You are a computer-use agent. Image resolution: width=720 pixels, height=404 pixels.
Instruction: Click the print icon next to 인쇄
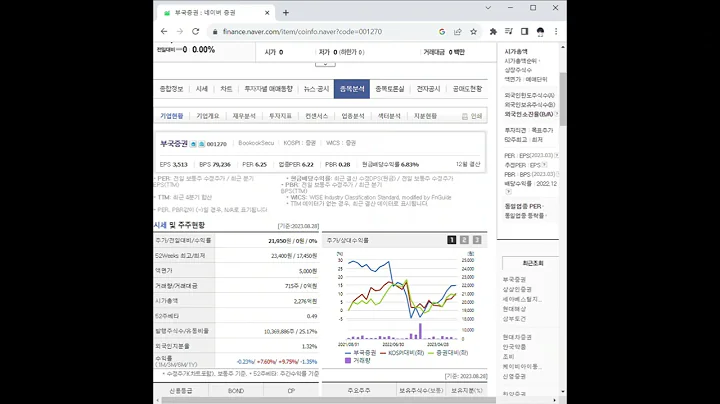click(465, 117)
